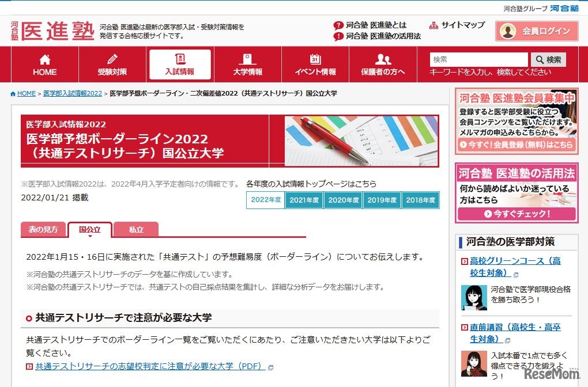Click 今すぐ!会員登録(無料)はこちら banner button
Viewport: 588px width, 387px height.
coord(517,145)
